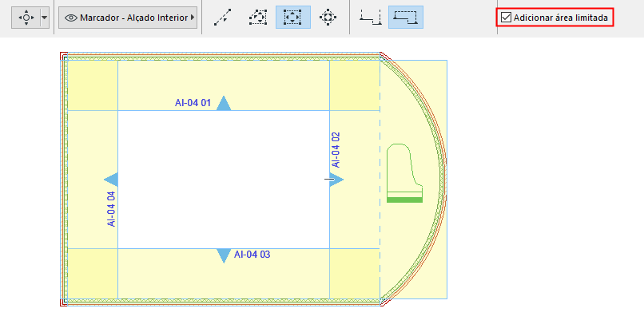This screenshot has width=644, height=332.
Task: Choose the limited horizontal range icon
Action: pos(405,18)
